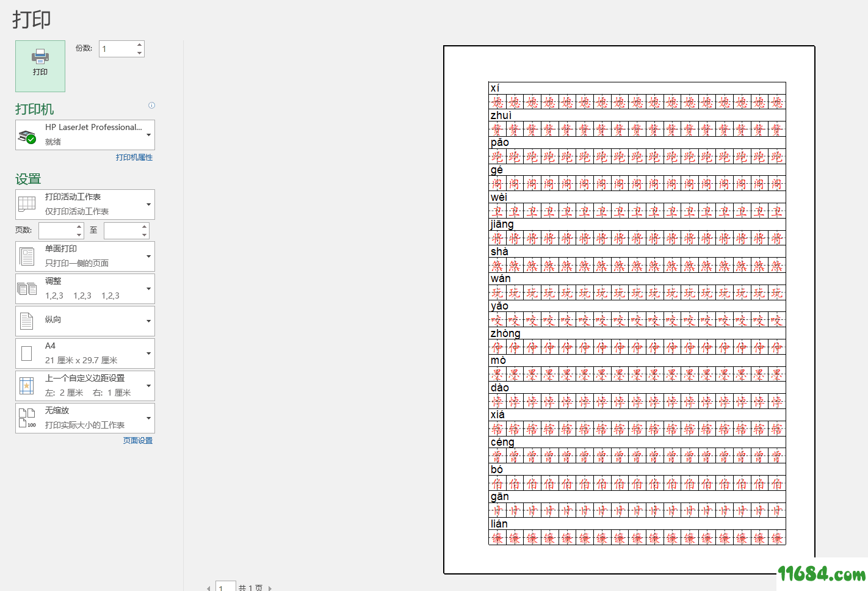The image size is (868, 591).
Task: Click the 'wán' pinyin cell in preview
Action: [x=637, y=279]
